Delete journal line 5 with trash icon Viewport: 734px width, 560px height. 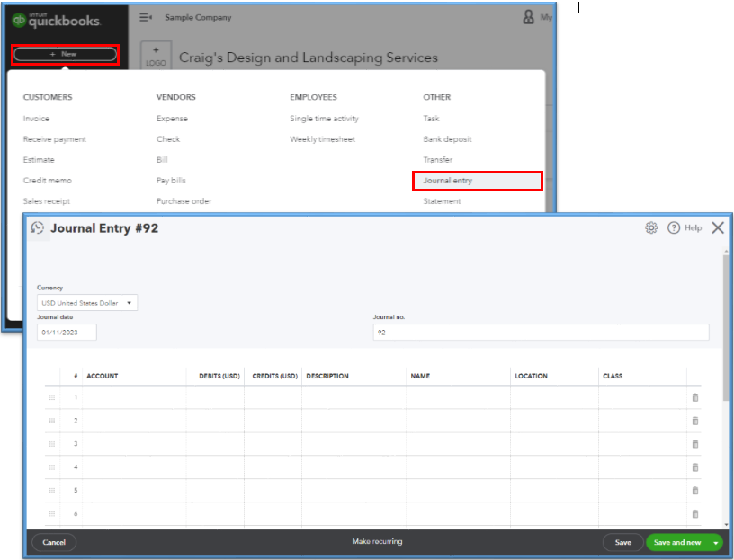click(x=695, y=491)
